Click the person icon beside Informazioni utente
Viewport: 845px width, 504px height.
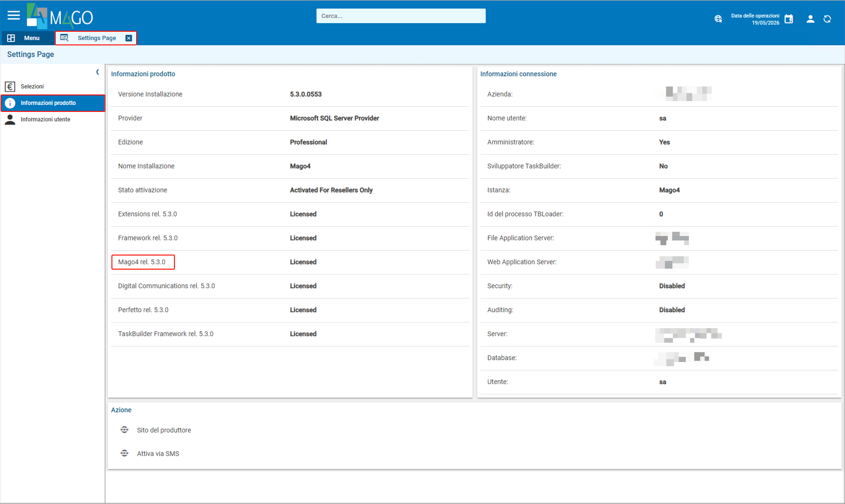pos(10,120)
